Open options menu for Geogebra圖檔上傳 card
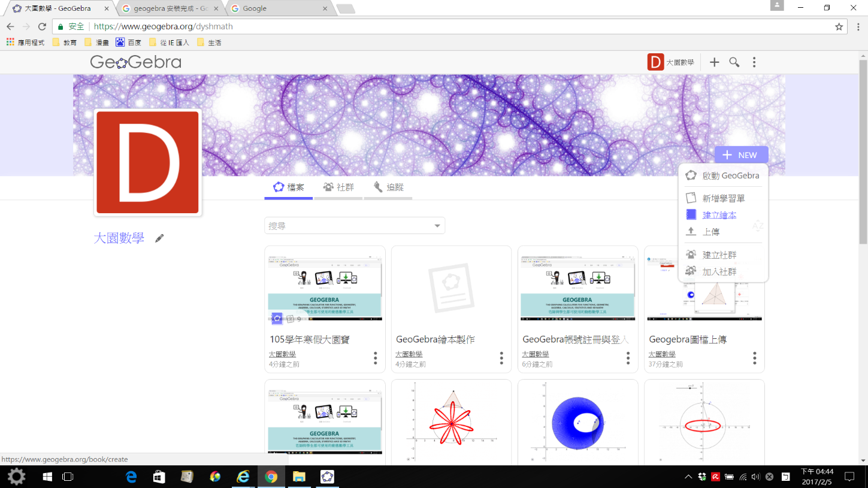Image resolution: width=868 pixels, height=488 pixels. [754, 358]
